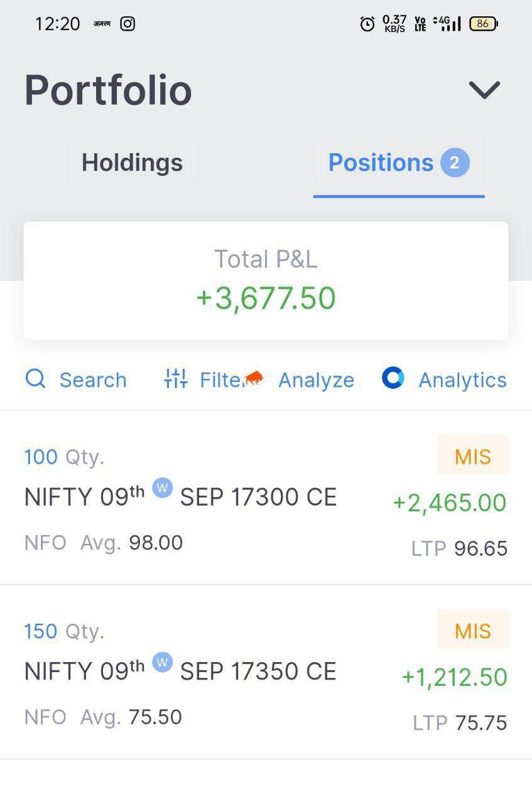The image size is (532, 804).
Task: Open the Total P&L card
Action: (x=266, y=281)
